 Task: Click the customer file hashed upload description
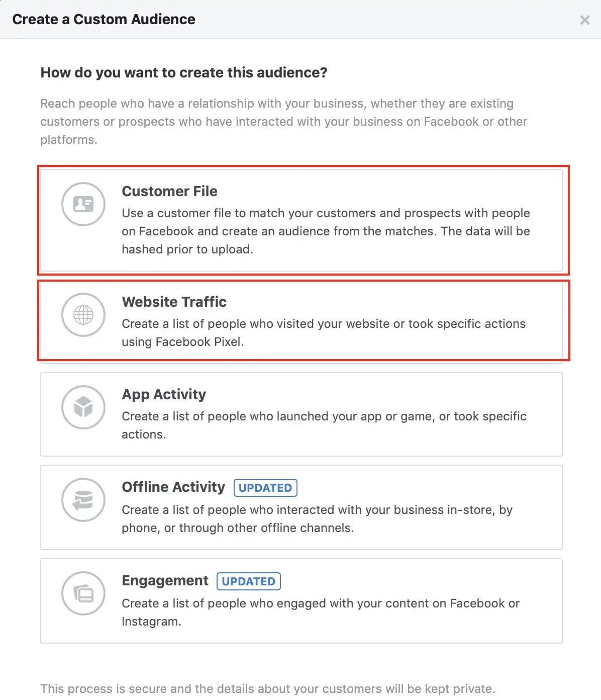326,231
